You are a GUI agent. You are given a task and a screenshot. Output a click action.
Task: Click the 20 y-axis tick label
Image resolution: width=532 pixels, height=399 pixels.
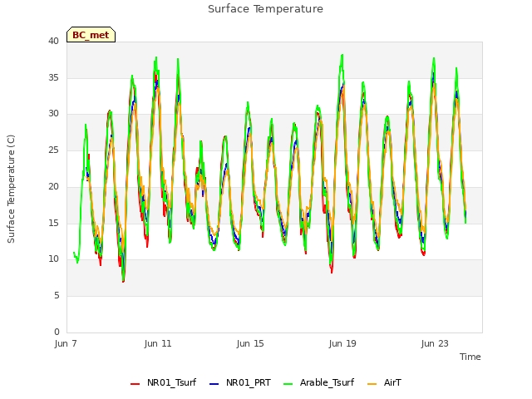click(53, 186)
